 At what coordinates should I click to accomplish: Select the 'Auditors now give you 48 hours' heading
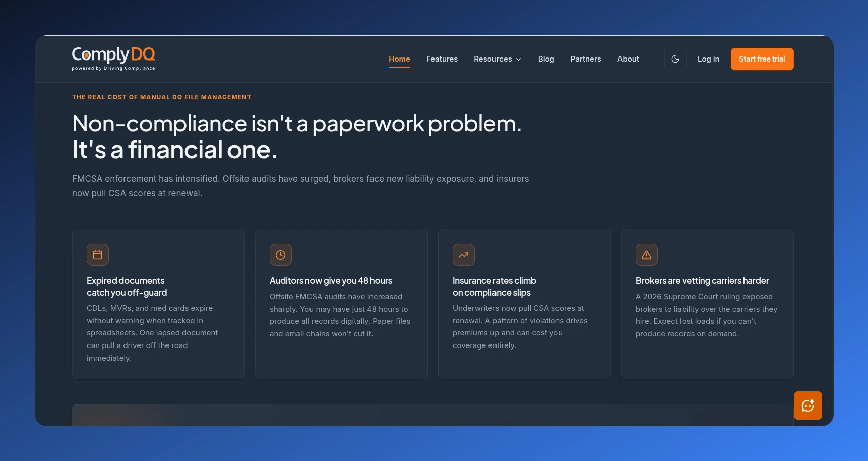[x=331, y=281]
